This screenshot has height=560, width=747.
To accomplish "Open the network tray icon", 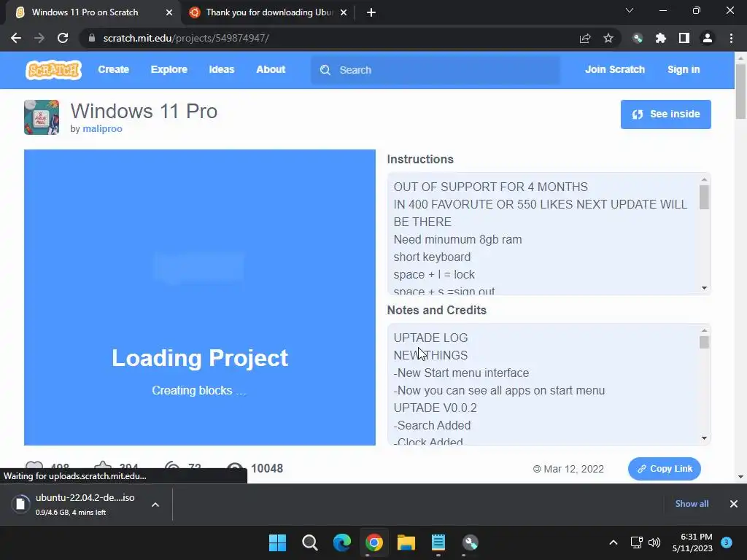I will click(x=636, y=542).
